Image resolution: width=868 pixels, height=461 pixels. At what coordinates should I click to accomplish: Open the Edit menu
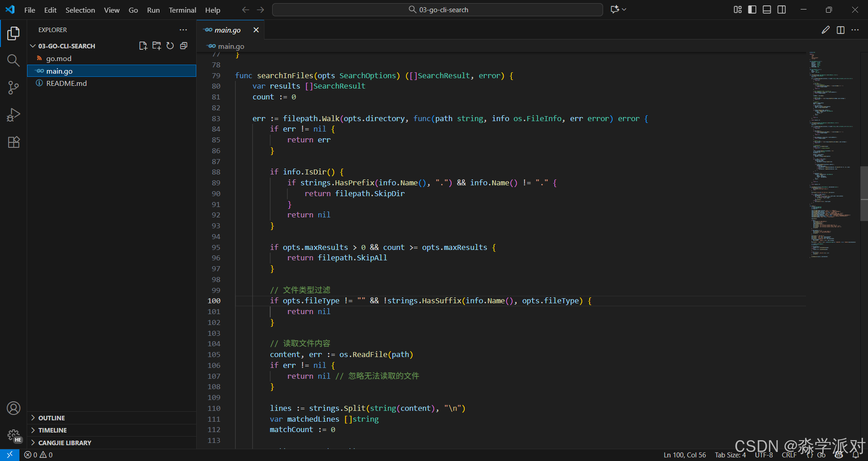point(50,10)
